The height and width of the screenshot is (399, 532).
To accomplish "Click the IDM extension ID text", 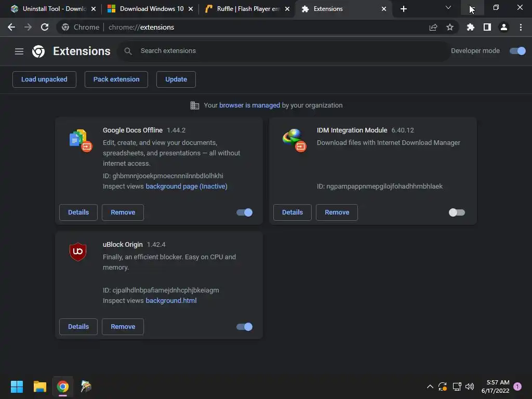I will point(380,187).
